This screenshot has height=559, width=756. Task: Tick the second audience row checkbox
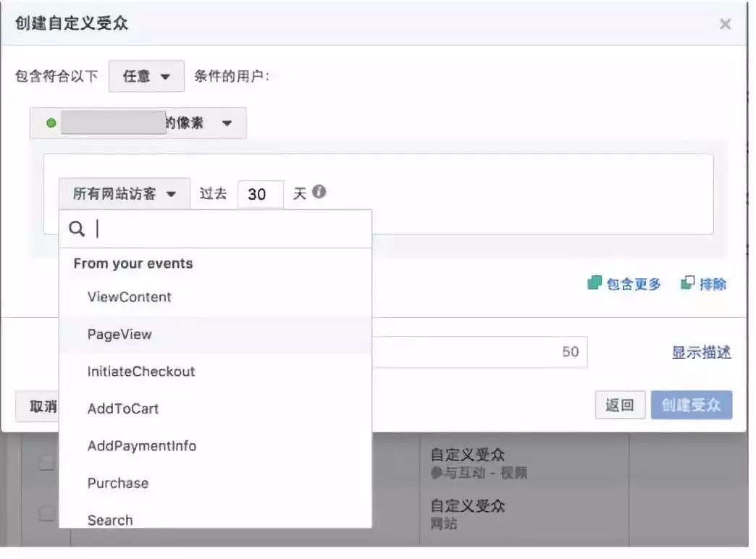[x=46, y=513]
